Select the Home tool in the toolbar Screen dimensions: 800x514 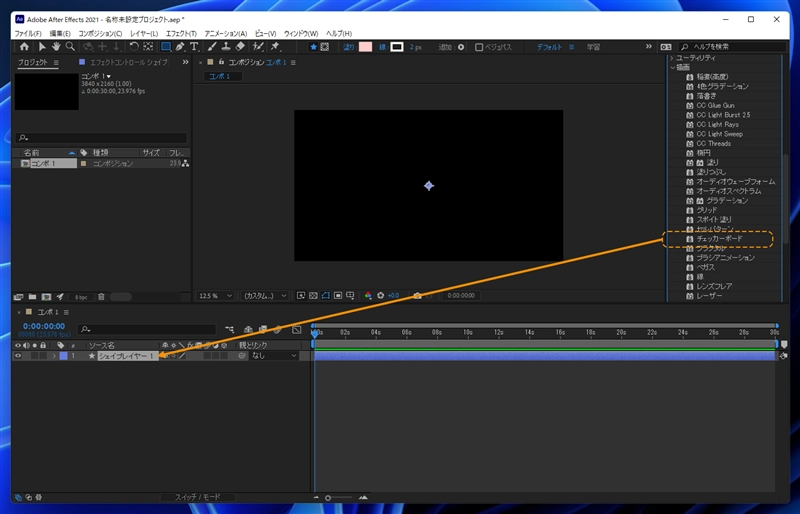point(25,47)
